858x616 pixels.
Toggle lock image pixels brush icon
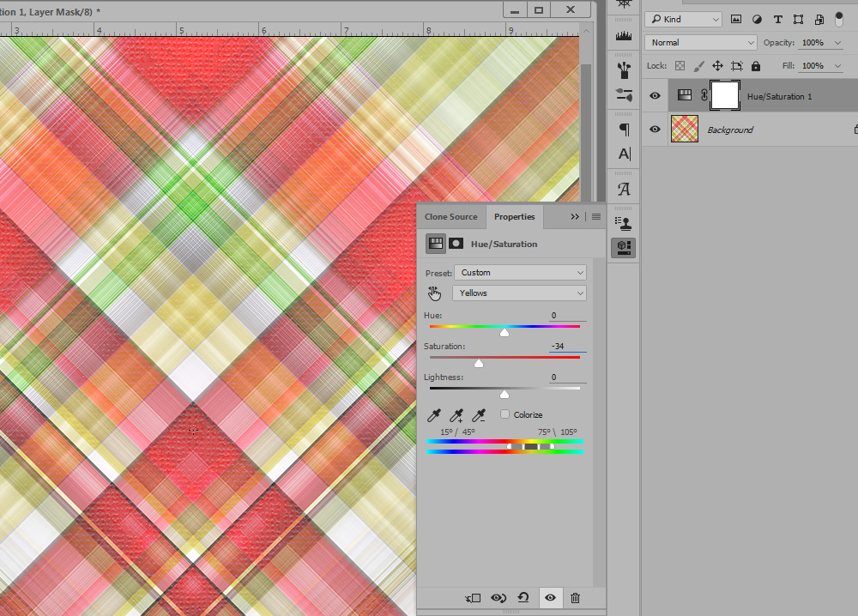tap(698, 66)
